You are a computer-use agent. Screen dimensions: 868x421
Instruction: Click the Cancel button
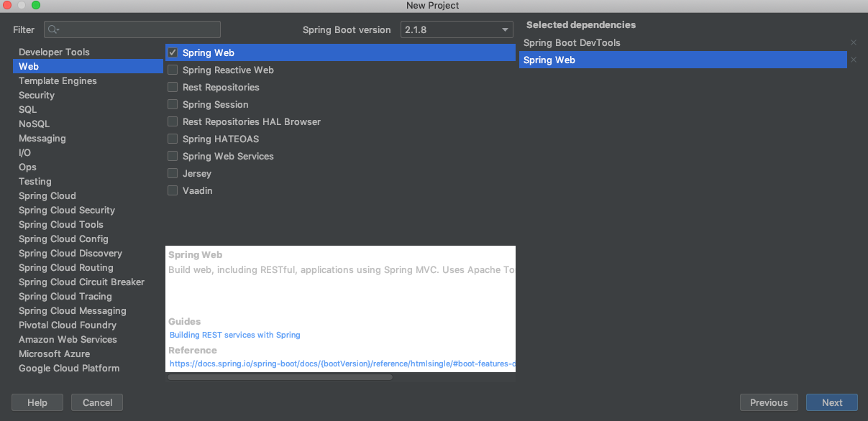[x=98, y=402]
